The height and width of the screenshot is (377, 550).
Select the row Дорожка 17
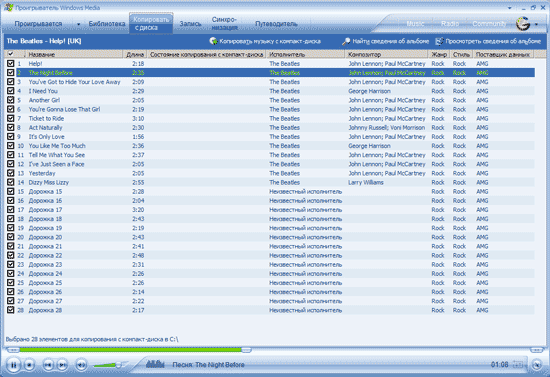coord(275,210)
